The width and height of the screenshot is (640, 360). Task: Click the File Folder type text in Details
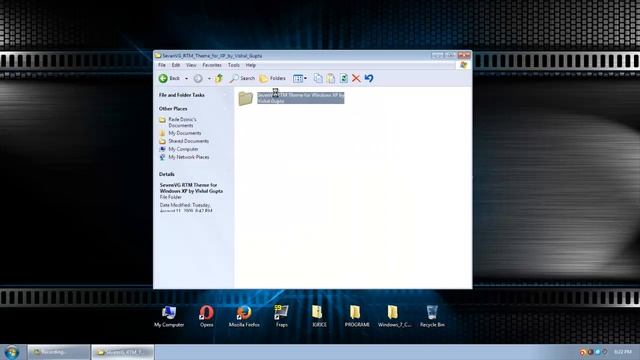point(171,197)
